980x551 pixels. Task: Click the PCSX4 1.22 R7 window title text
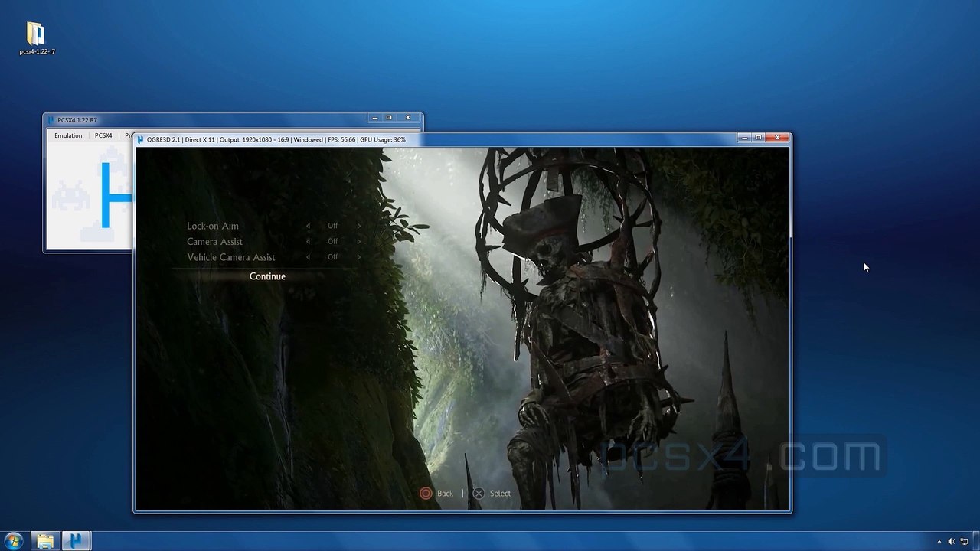click(77, 120)
